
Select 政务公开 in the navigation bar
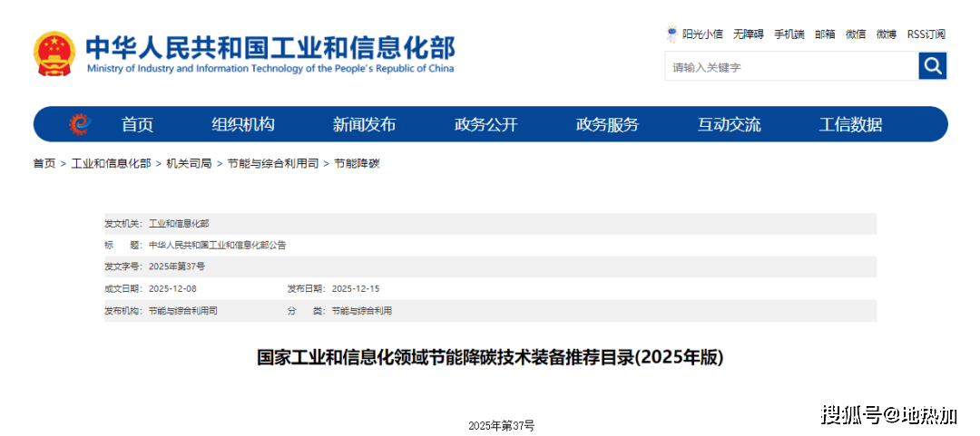[485, 125]
